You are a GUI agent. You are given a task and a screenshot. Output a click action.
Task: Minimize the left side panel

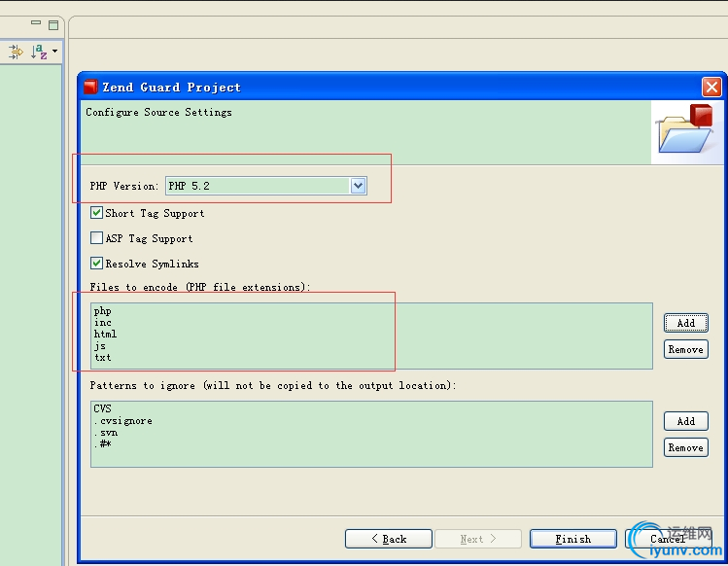(36, 22)
